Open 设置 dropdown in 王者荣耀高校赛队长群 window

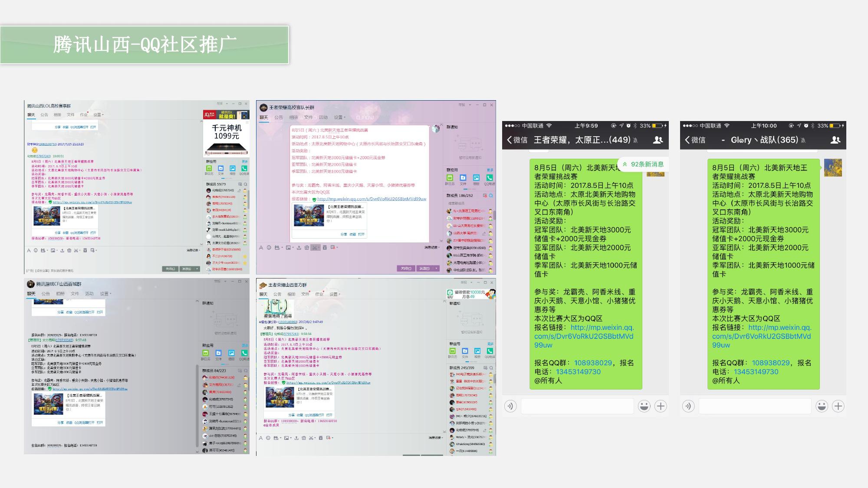pyautogui.click(x=340, y=117)
